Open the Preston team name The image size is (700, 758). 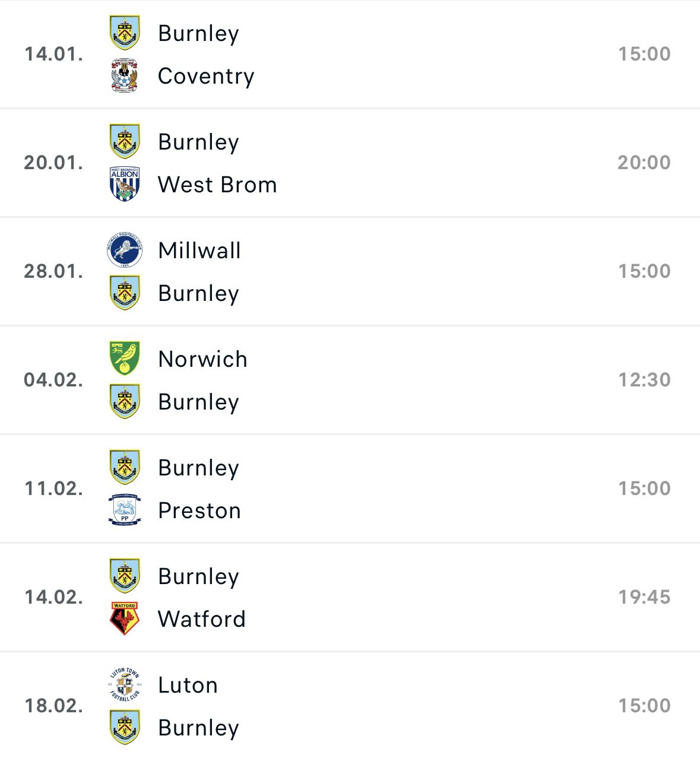click(199, 510)
